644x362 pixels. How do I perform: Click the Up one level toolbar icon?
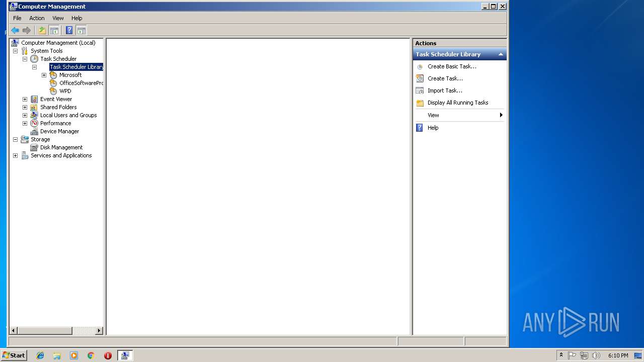42,30
